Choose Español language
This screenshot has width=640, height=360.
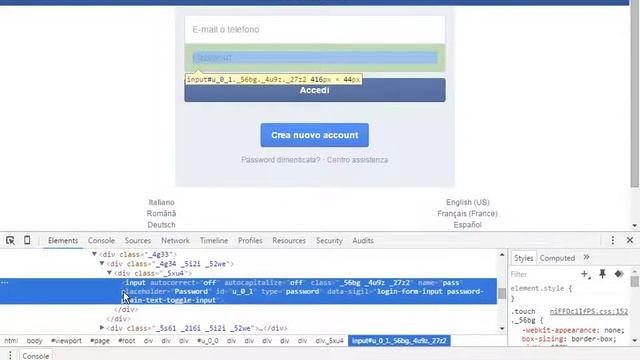click(x=467, y=224)
